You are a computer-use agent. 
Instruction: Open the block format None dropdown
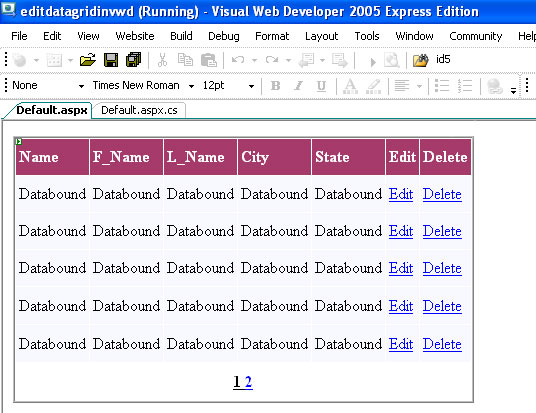81,86
